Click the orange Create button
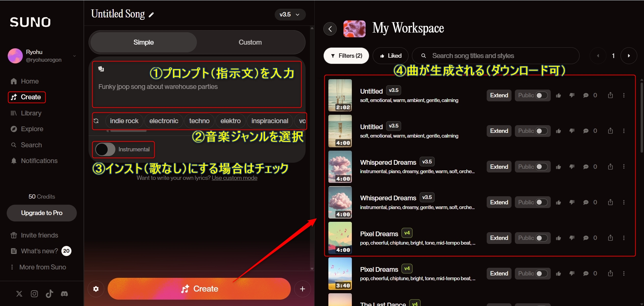The image size is (644, 306). tap(199, 289)
